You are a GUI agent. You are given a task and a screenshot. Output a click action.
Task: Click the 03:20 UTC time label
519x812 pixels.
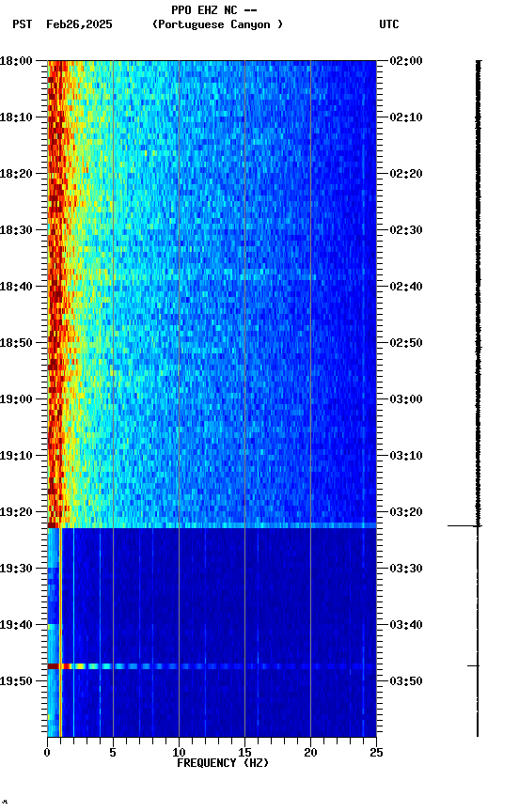coord(406,513)
